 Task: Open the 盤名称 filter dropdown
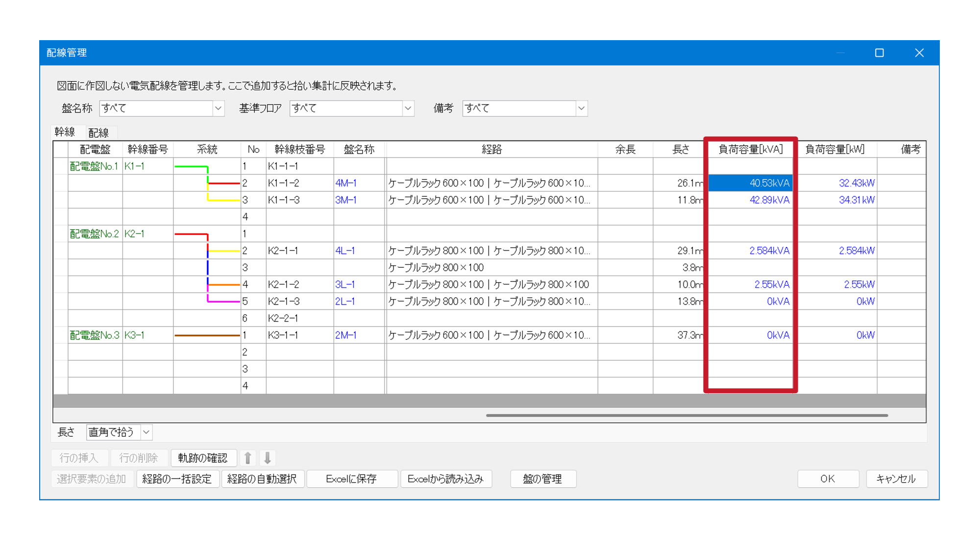219,108
